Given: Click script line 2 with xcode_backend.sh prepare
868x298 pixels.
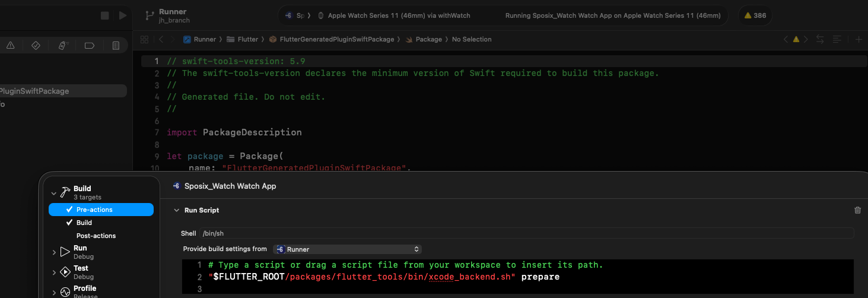Looking at the screenshot, I should click(384, 277).
